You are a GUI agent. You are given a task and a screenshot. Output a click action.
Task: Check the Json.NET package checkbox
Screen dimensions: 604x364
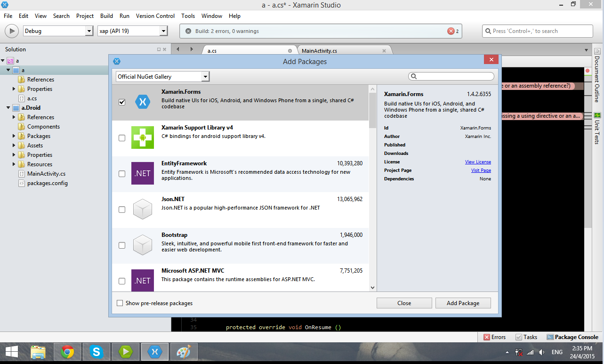tap(122, 210)
